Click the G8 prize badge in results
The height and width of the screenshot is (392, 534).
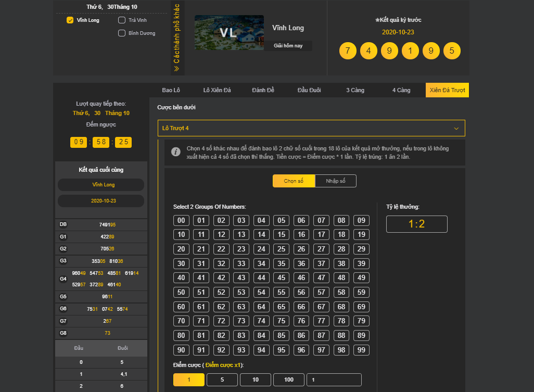pos(63,333)
